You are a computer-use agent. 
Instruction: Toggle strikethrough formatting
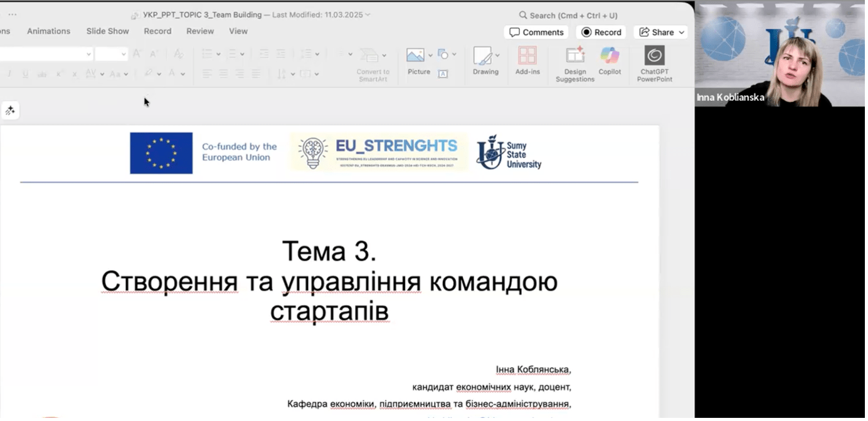point(42,74)
